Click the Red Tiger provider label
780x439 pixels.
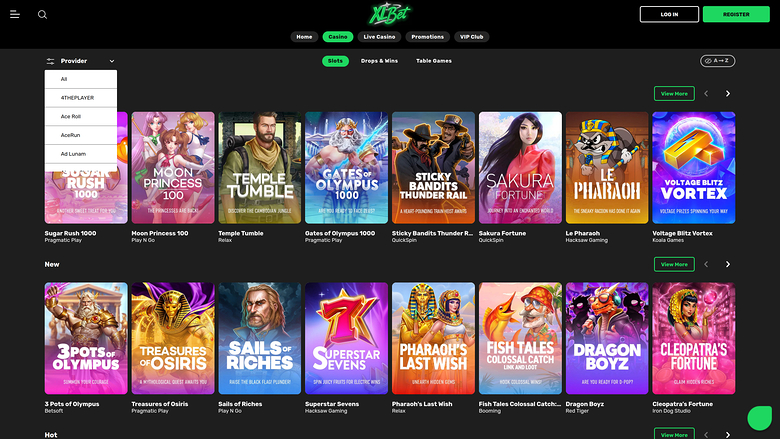pyautogui.click(x=577, y=411)
